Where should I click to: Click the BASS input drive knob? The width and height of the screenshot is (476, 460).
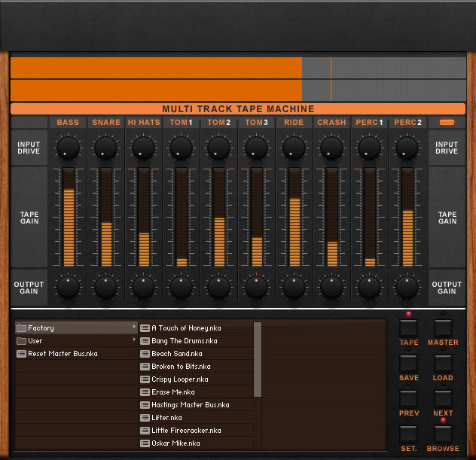[68, 146]
